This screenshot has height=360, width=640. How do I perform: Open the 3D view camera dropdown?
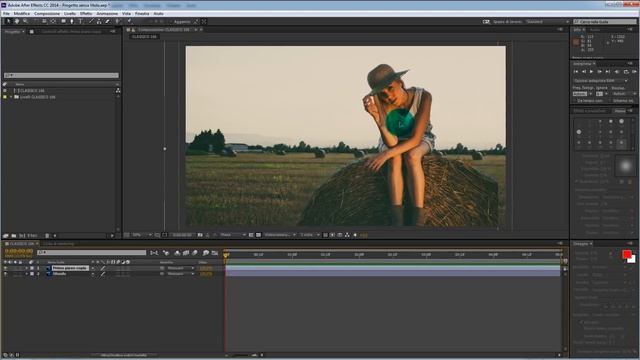click(280, 235)
